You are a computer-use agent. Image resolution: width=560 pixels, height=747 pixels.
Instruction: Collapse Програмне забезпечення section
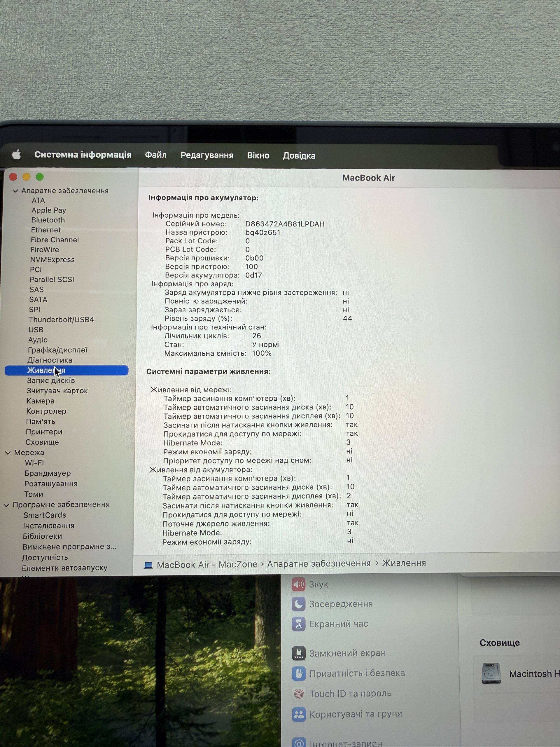[6, 505]
